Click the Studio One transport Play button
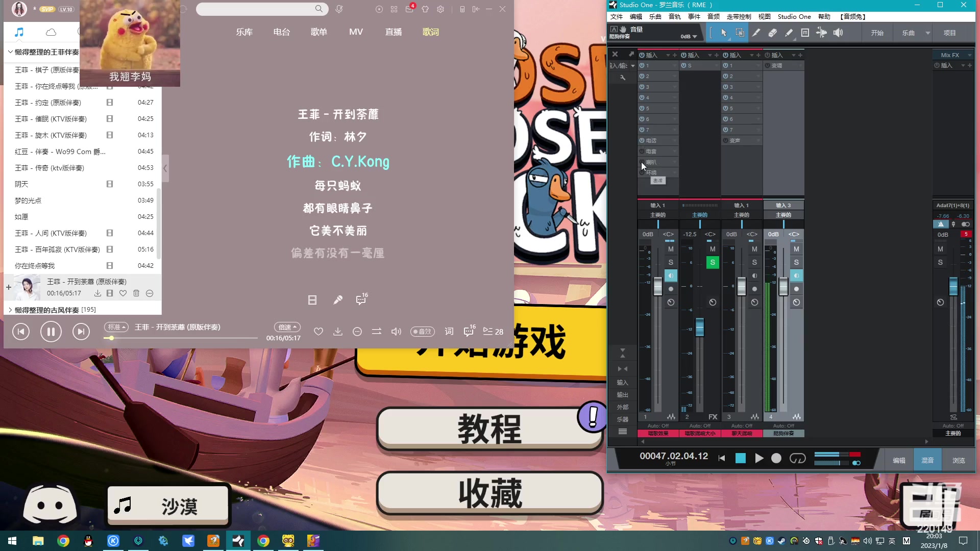 point(759,458)
